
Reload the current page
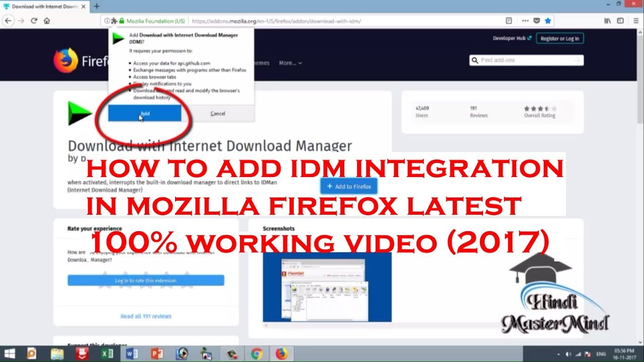tap(34, 21)
